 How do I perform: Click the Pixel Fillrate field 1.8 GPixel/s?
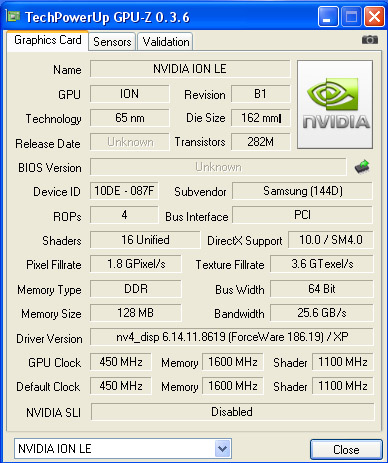pos(136,264)
